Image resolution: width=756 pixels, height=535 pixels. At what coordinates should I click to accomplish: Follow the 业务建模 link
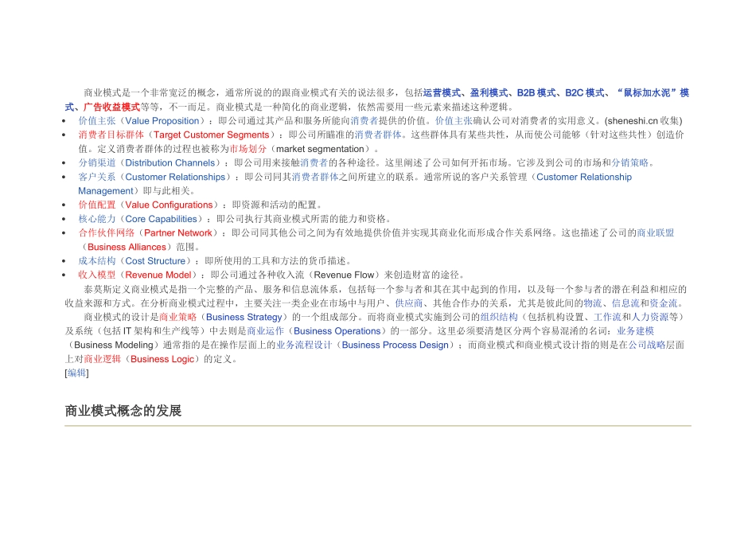635,331
